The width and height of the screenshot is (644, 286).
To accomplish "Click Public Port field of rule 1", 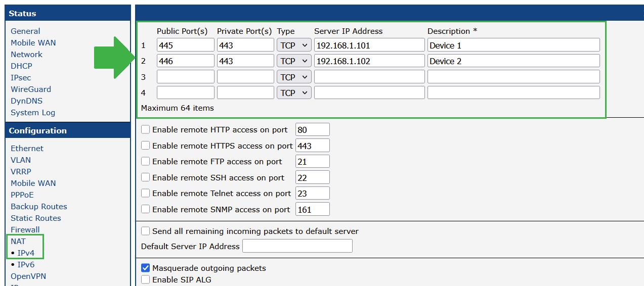I will pyautogui.click(x=185, y=45).
